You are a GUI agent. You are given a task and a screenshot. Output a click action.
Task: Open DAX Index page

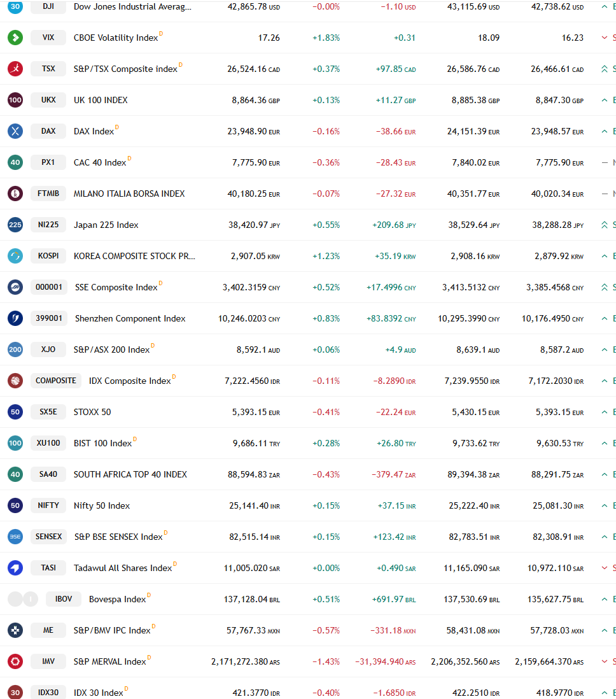pos(94,132)
